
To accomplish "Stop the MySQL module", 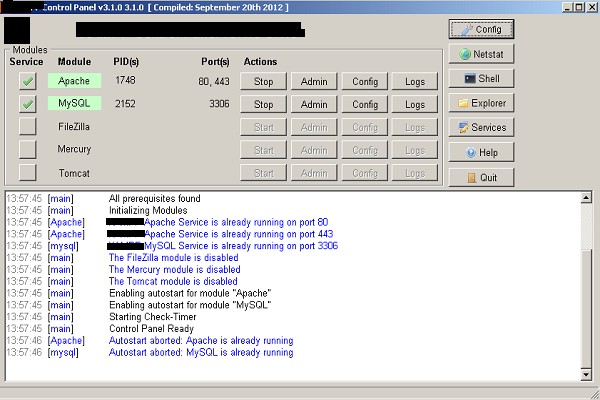I will pos(263,104).
